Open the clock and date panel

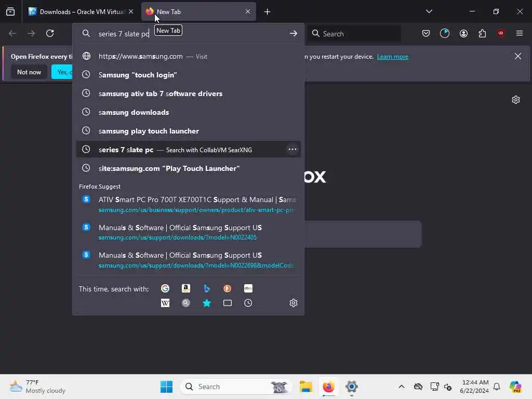[x=474, y=387]
